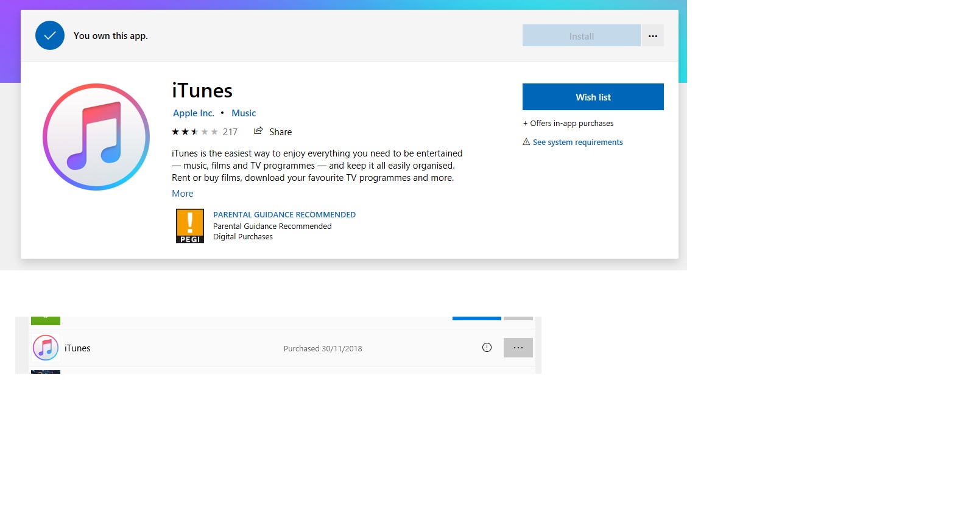This screenshot has height=520, width=980.
Task: Click the You own this app message
Action: coord(111,36)
